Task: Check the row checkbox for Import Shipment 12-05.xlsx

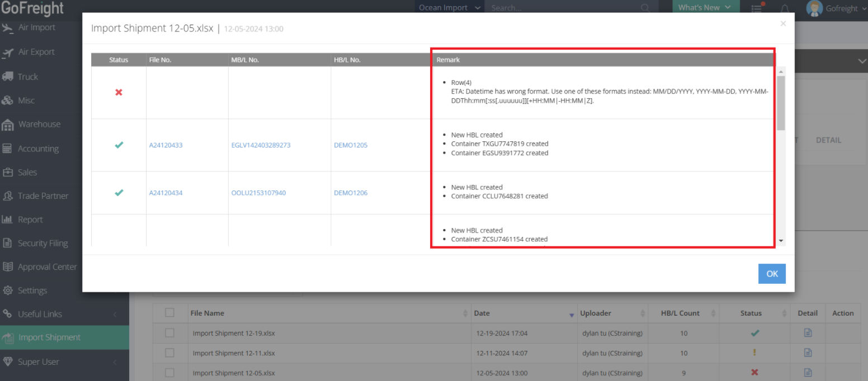Action: click(170, 373)
